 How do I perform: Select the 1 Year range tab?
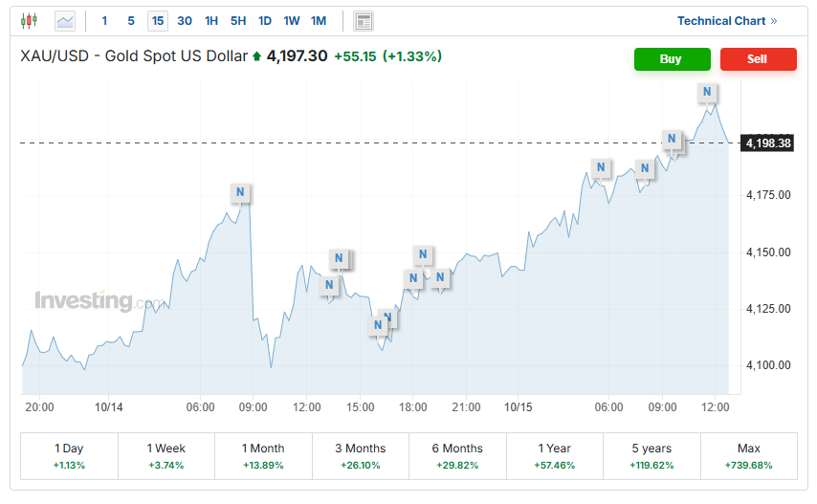tap(555, 455)
